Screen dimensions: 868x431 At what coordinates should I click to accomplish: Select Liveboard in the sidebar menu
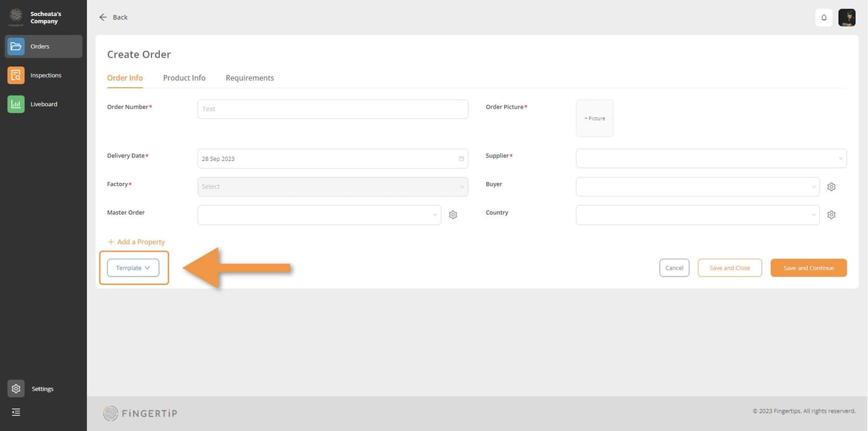[44, 104]
